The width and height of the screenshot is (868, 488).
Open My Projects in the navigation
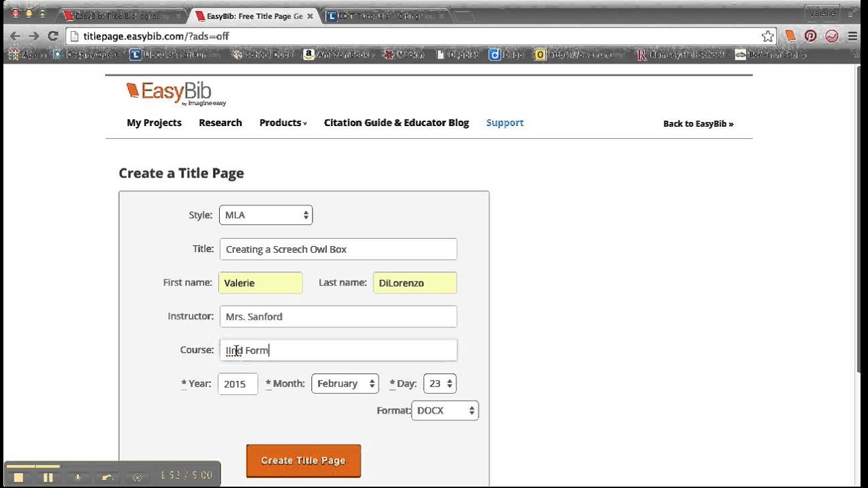(x=154, y=123)
